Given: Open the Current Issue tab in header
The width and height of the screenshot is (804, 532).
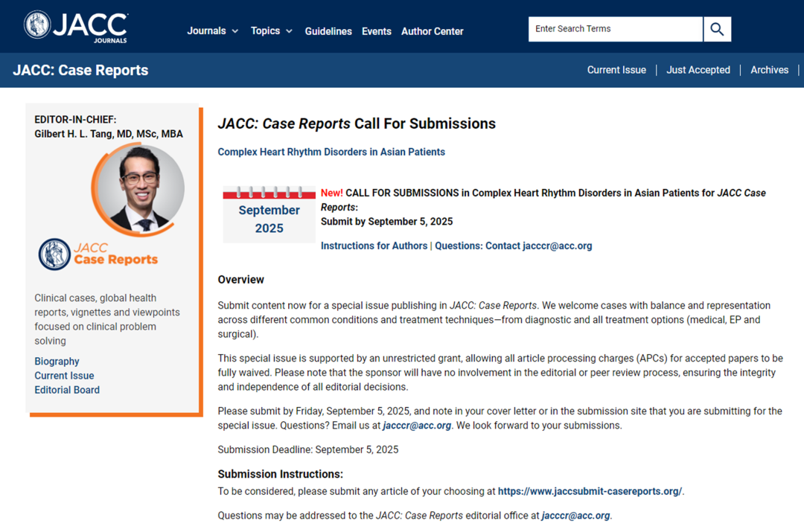Looking at the screenshot, I should [x=616, y=70].
